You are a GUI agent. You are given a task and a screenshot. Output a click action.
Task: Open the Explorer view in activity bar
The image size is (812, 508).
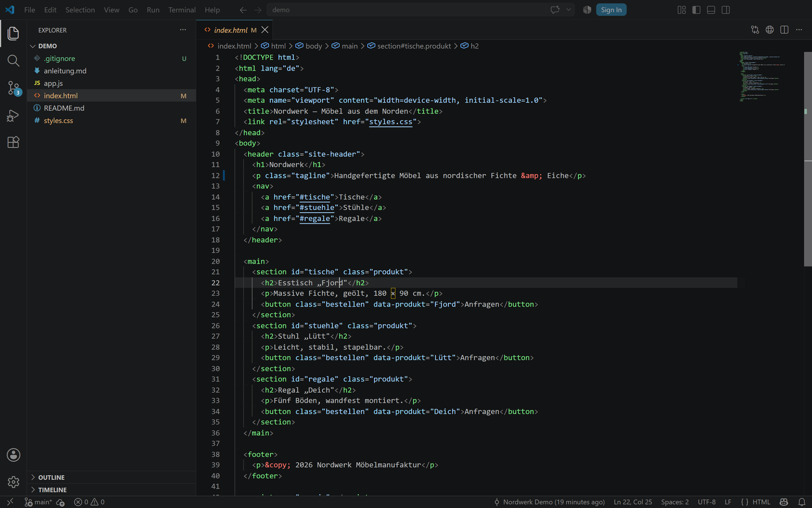coord(14,33)
